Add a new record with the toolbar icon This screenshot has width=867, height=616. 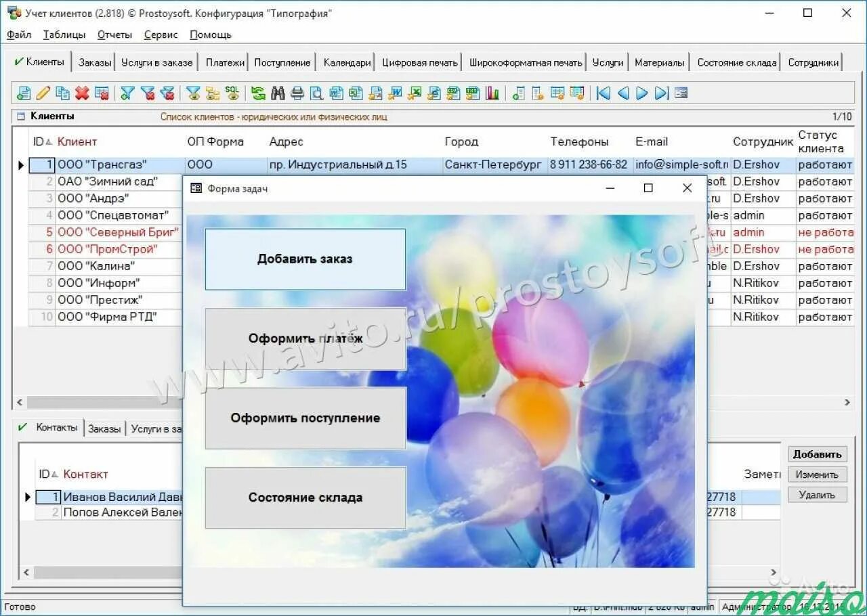(24, 93)
